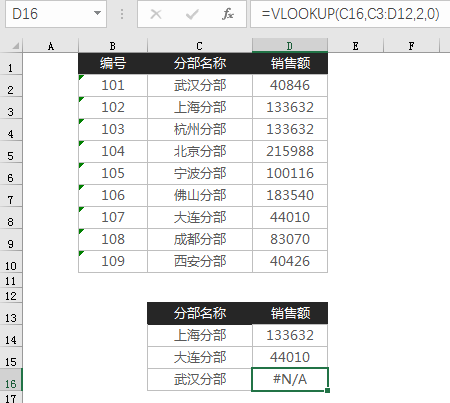Select row 11 header

[11, 280]
